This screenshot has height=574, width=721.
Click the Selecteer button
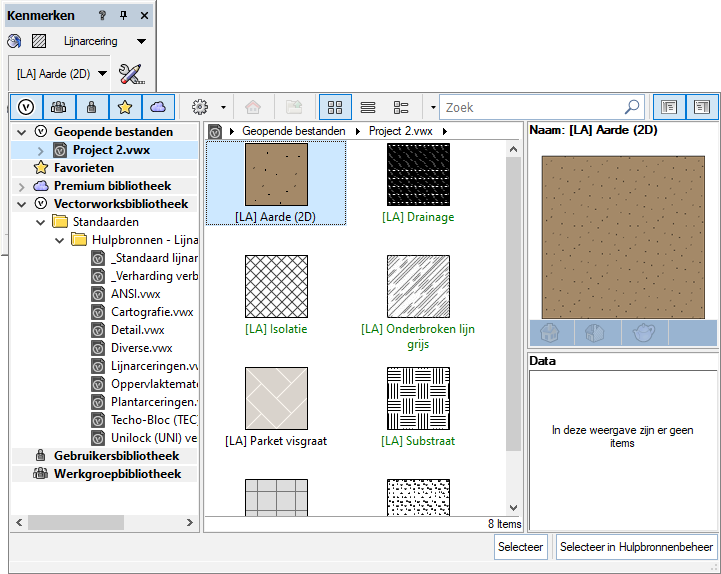point(520,547)
